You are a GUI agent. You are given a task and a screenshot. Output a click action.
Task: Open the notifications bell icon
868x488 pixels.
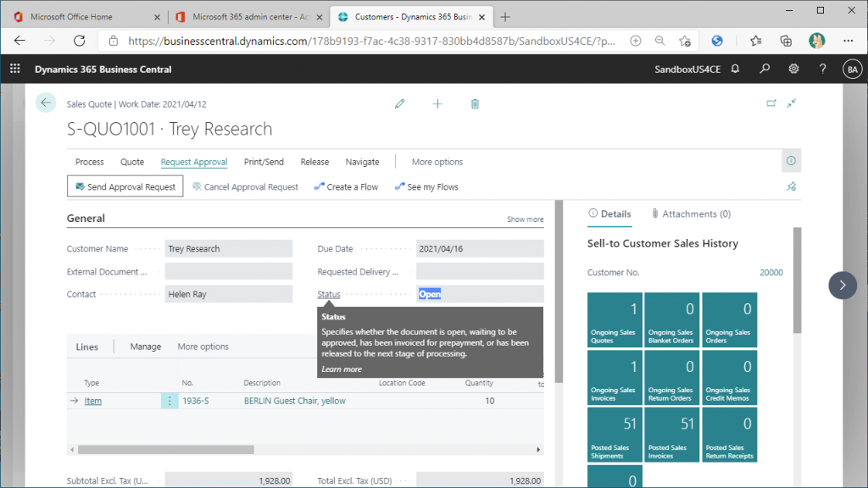point(735,69)
